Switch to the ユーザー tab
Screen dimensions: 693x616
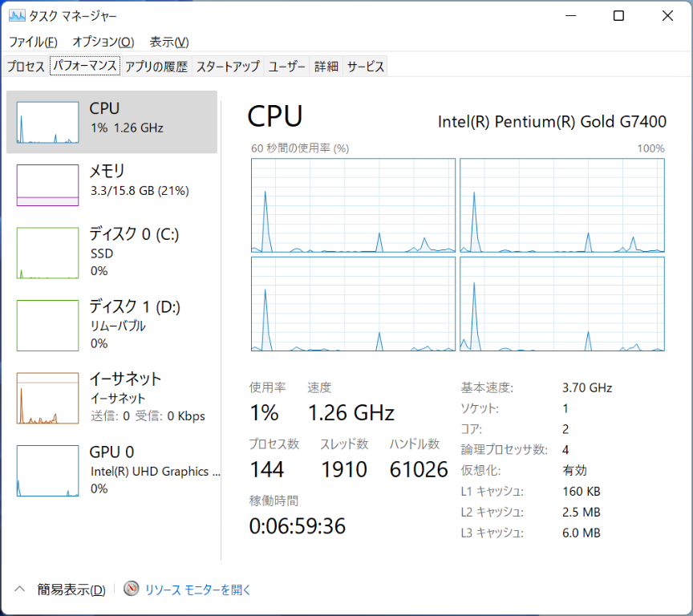click(x=287, y=67)
